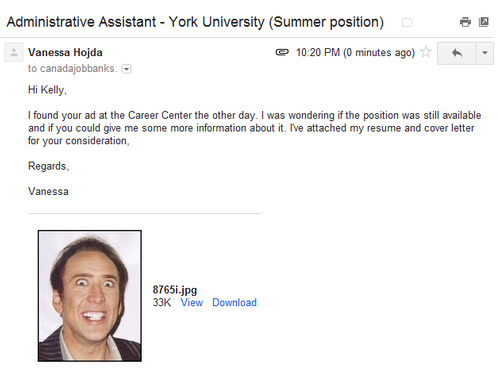Click the email subject line text
Viewport: 497px width, 374px height.
point(195,22)
